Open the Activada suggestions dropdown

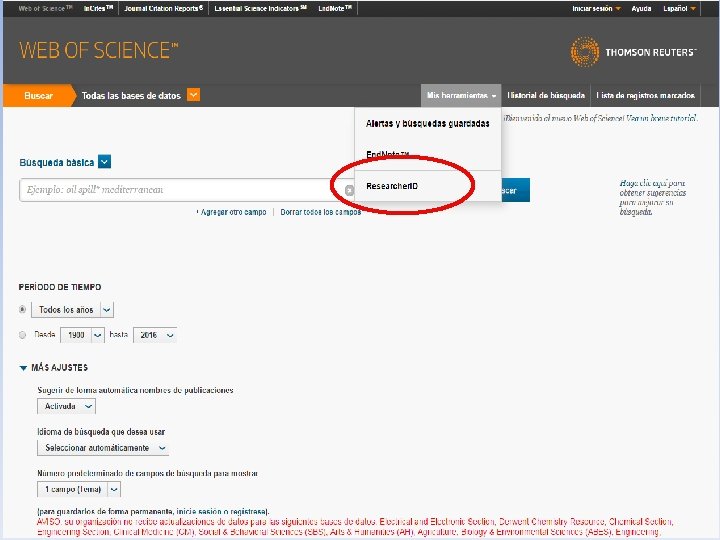[x=67, y=406]
